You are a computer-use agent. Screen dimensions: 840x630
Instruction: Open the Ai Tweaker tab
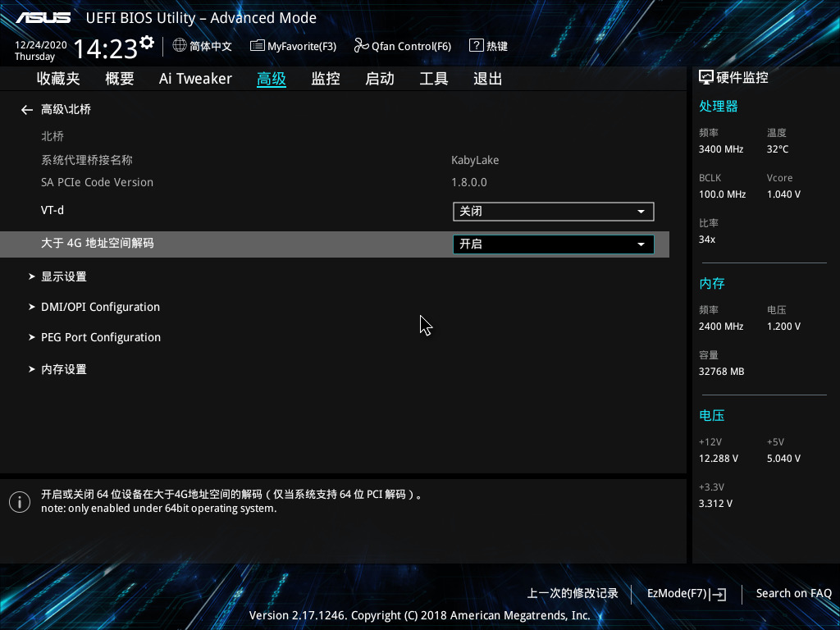tap(195, 79)
